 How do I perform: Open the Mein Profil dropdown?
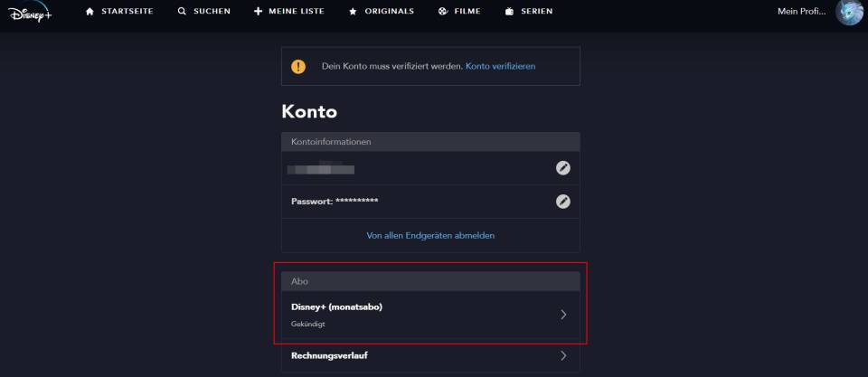tap(802, 12)
